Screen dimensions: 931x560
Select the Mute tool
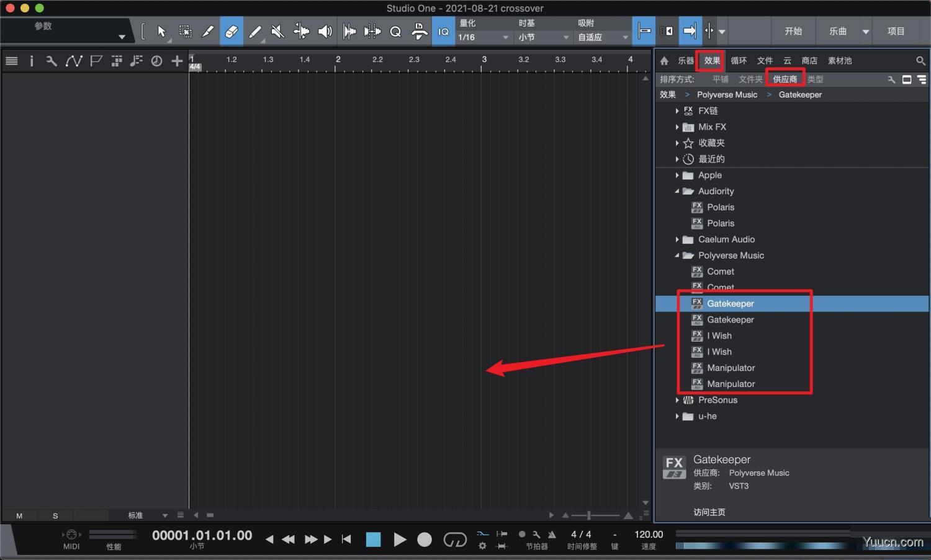277,32
